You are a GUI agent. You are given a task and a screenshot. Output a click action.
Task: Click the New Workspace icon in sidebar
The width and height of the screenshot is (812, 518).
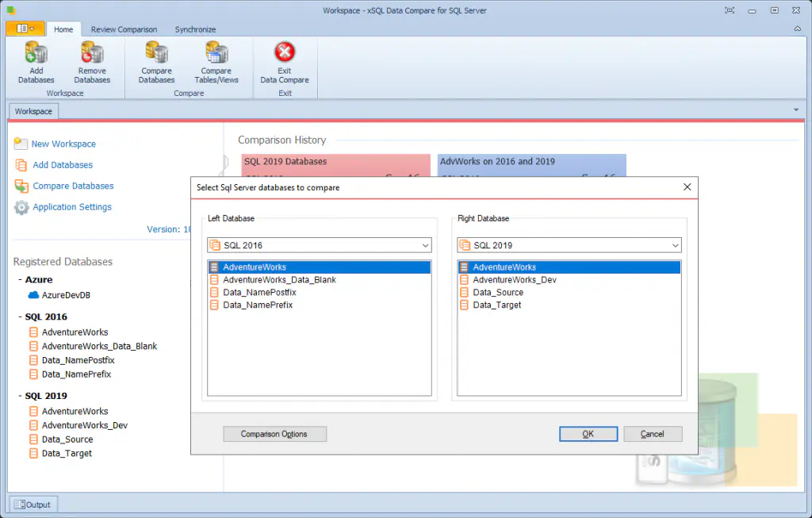click(21, 144)
